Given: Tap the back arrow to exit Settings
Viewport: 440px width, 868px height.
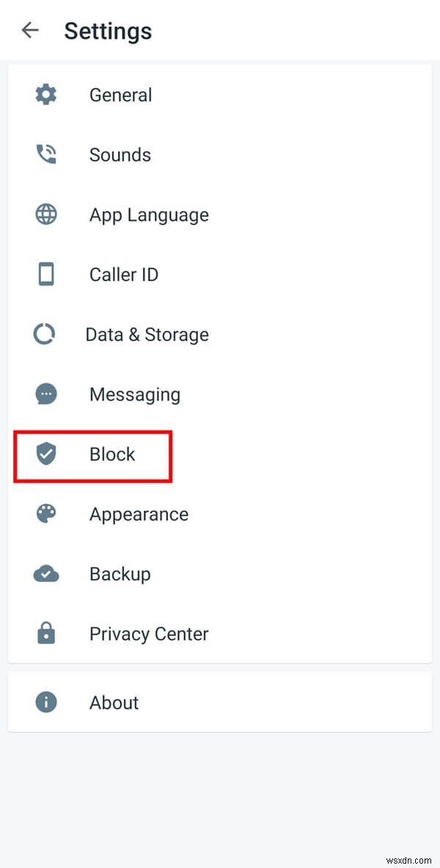Looking at the screenshot, I should tap(29, 30).
